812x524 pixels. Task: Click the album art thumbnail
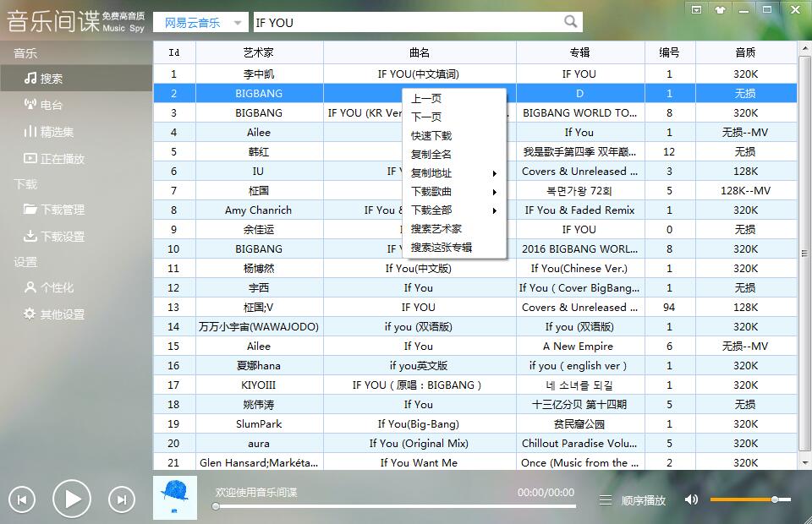175,498
